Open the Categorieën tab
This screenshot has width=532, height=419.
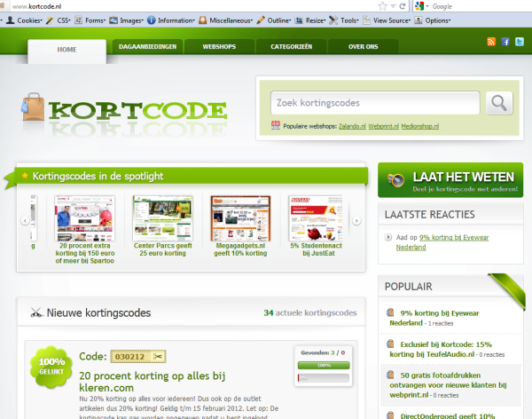tap(291, 46)
